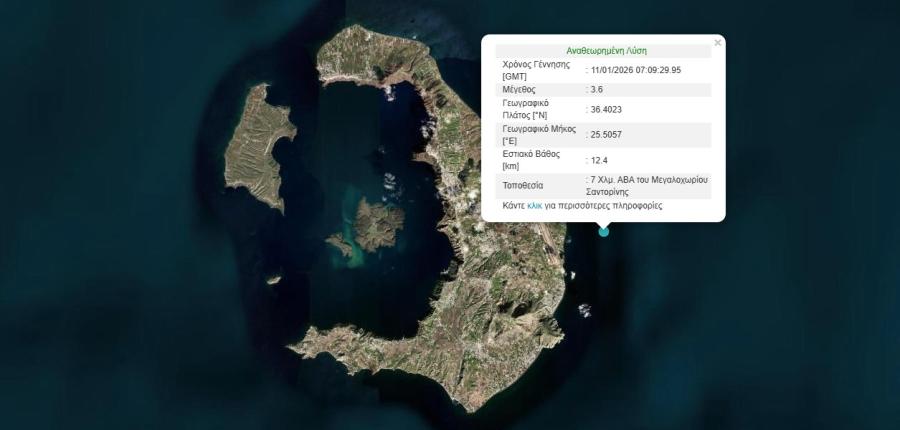Click the 'Χρόνος Γέννησης [GMT]' label
Viewport: 900px width, 430px height.
point(536,70)
